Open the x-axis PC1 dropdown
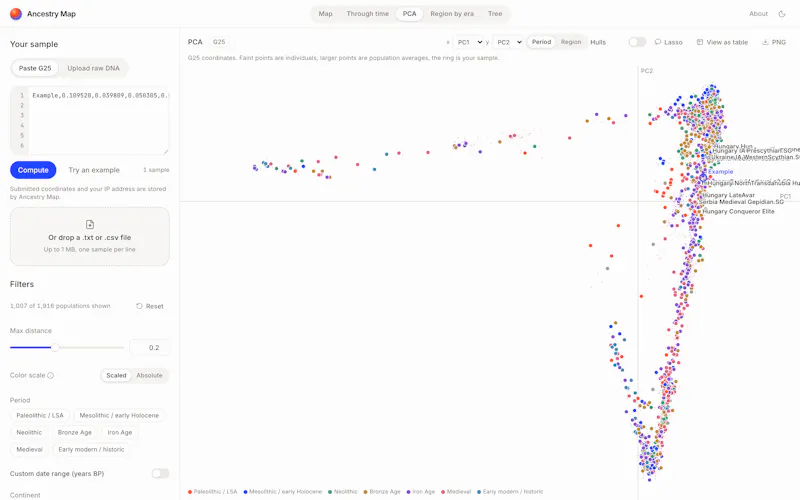Viewport: 800px width, 500px height. tap(468, 42)
